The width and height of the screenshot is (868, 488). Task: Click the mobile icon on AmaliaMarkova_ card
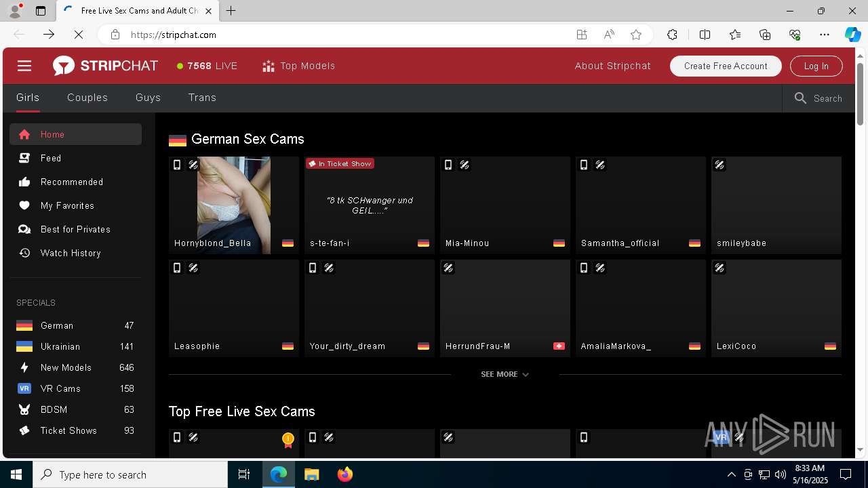pyautogui.click(x=584, y=268)
